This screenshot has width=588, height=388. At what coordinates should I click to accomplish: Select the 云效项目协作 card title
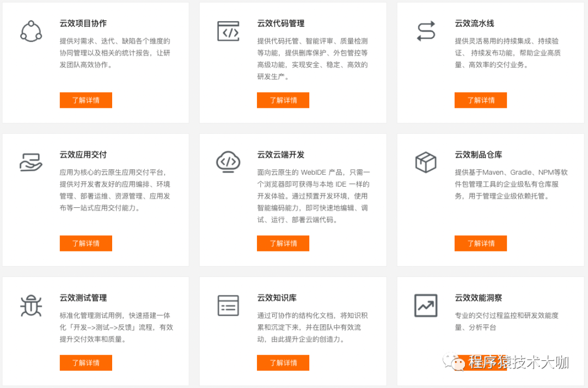pyautogui.click(x=83, y=23)
